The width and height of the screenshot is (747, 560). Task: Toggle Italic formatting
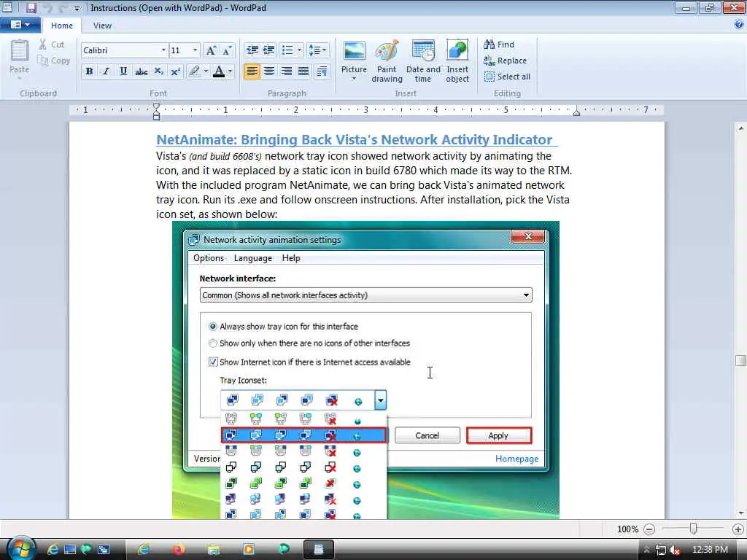pyautogui.click(x=107, y=71)
